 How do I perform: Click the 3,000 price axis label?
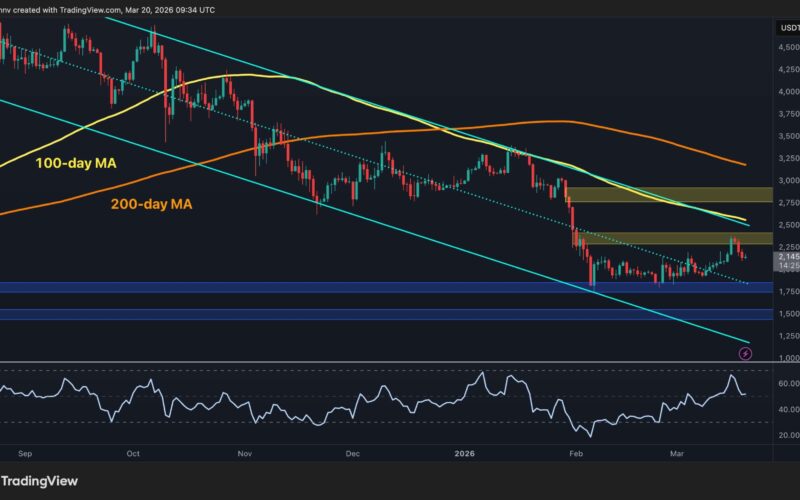pyautogui.click(x=787, y=180)
